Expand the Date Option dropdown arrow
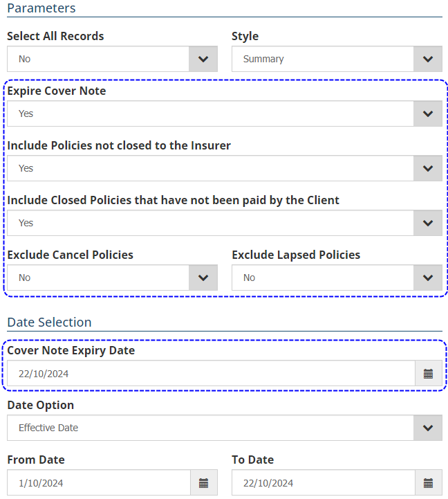 (x=428, y=428)
